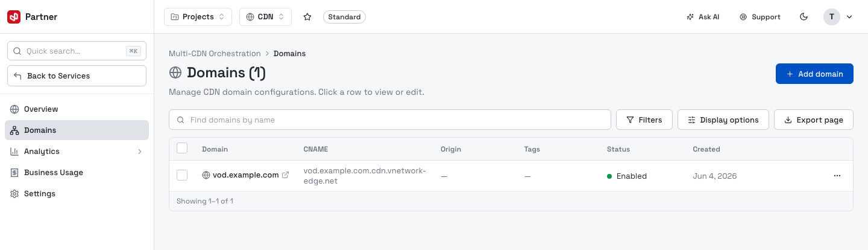Click the Partner logo icon
This screenshot has height=250, width=868.
pyautogui.click(x=14, y=17)
